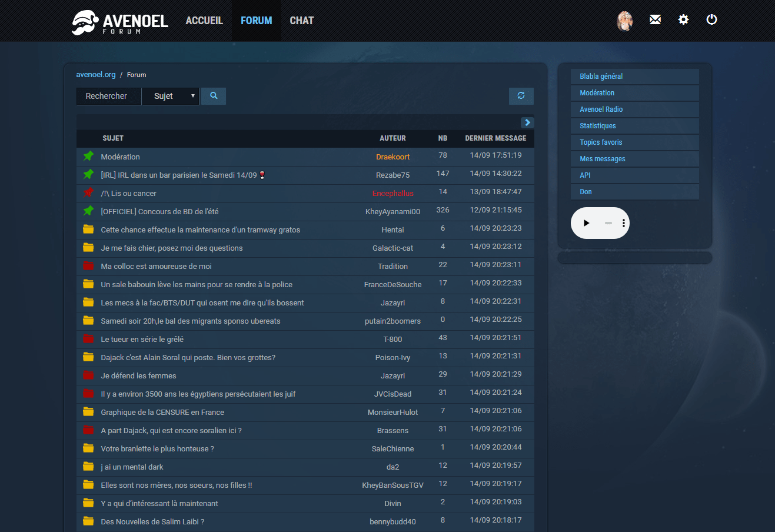Click author name bennybudd40
Image resolution: width=775 pixels, height=532 pixels.
click(393, 522)
